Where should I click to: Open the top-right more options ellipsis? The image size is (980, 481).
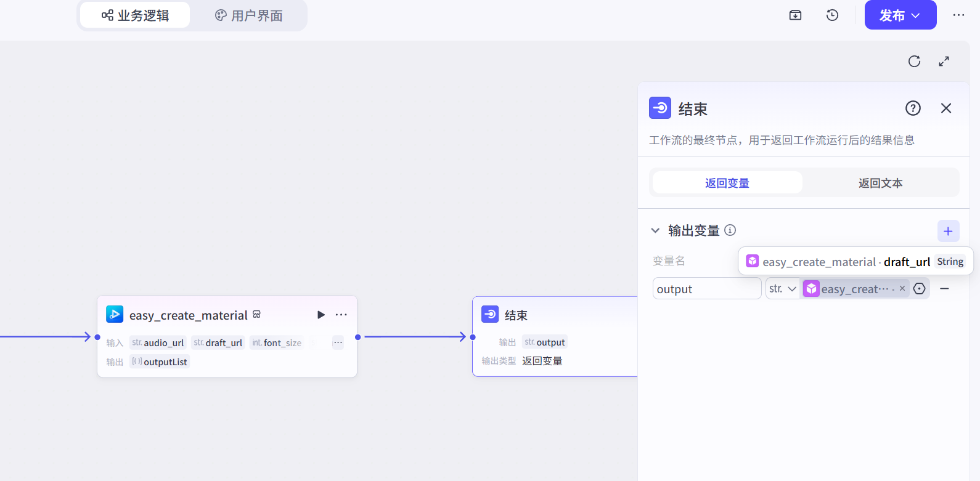click(x=958, y=15)
